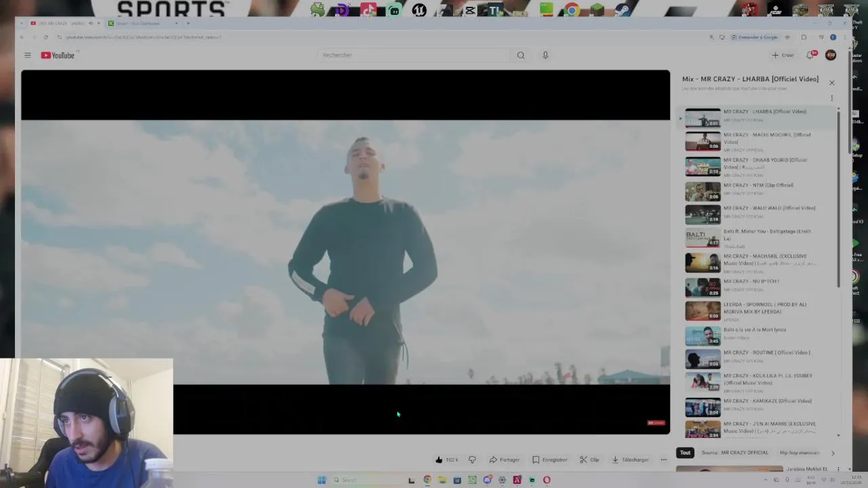Image resolution: width=868 pixels, height=488 pixels.
Task: Open the Opera icon on the taskbar
Action: pyautogui.click(x=547, y=480)
